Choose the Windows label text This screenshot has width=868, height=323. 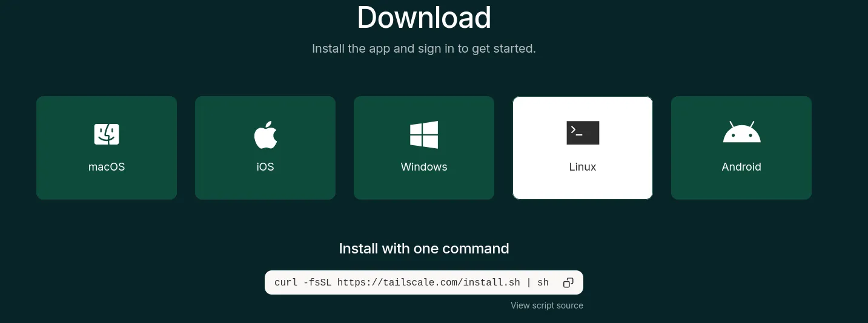click(x=424, y=167)
